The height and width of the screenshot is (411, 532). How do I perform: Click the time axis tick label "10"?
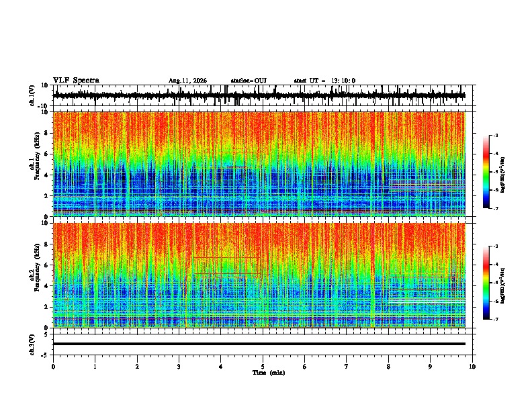point(472,367)
